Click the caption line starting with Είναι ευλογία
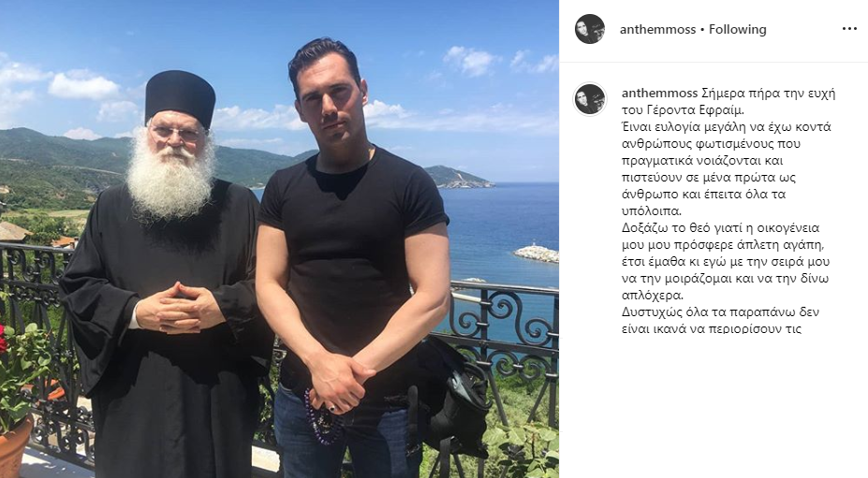The height and width of the screenshot is (478, 868). click(727, 127)
